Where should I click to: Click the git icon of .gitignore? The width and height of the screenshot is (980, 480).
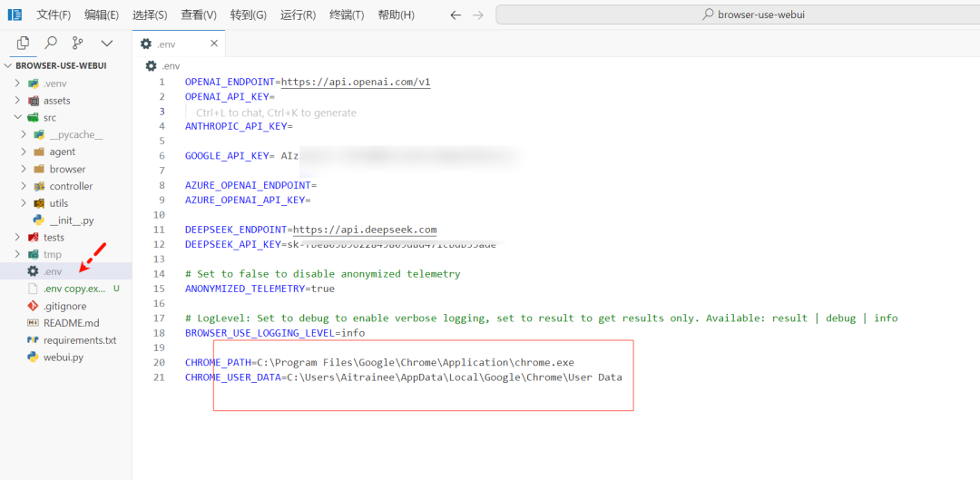(34, 307)
